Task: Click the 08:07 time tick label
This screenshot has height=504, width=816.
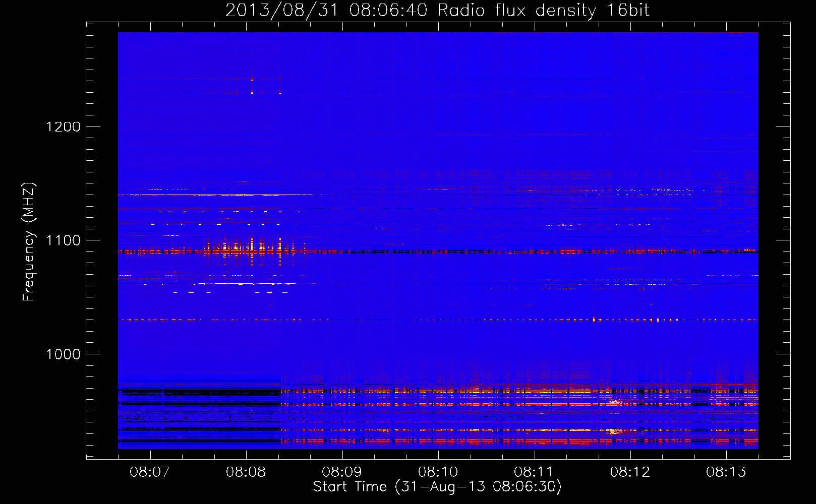Action: pos(150,472)
